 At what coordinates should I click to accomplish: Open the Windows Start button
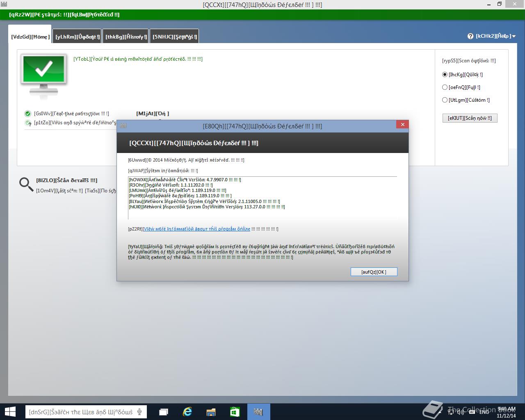tap(10, 412)
